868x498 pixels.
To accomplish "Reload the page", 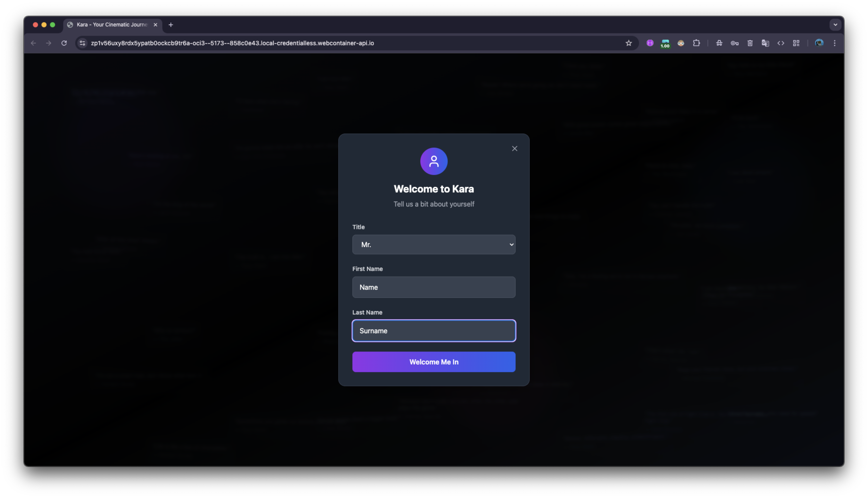I will point(64,43).
